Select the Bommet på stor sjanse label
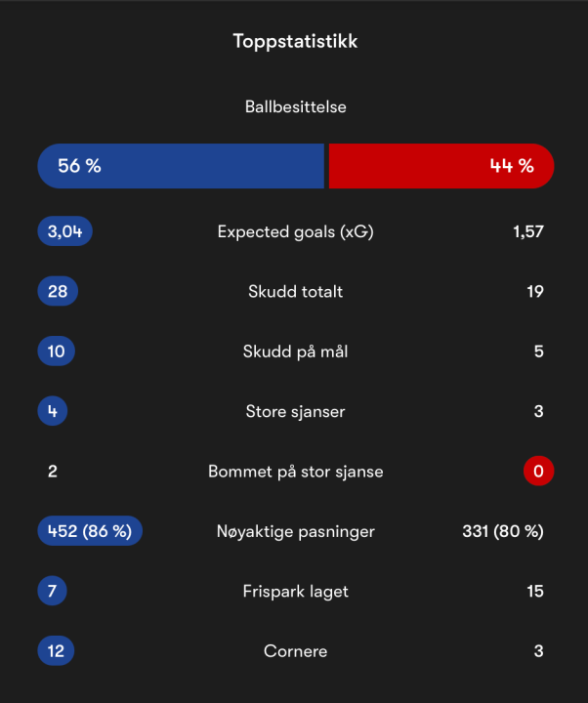Screen dimensions: 588x703 pos(295,472)
